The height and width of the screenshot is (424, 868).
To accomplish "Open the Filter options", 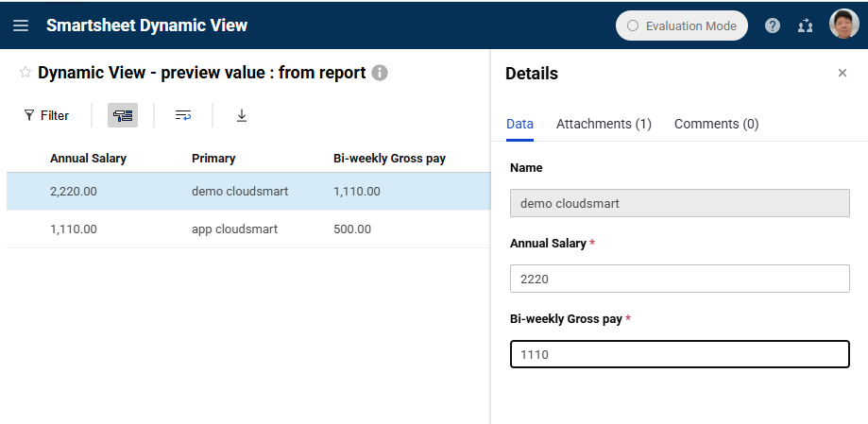I will tap(46, 115).
